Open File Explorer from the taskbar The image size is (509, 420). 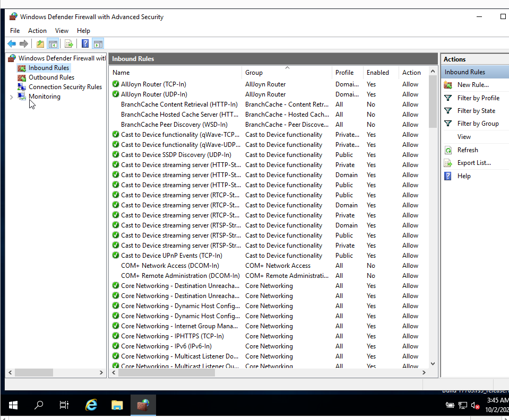pyautogui.click(x=117, y=405)
